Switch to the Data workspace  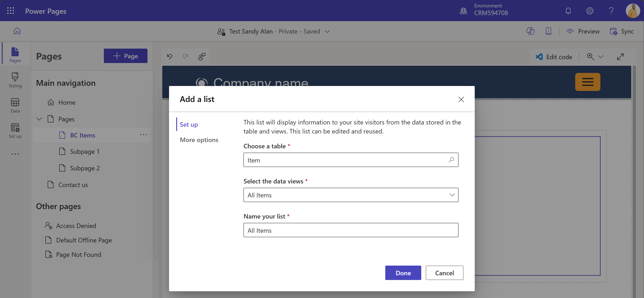tap(15, 105)
